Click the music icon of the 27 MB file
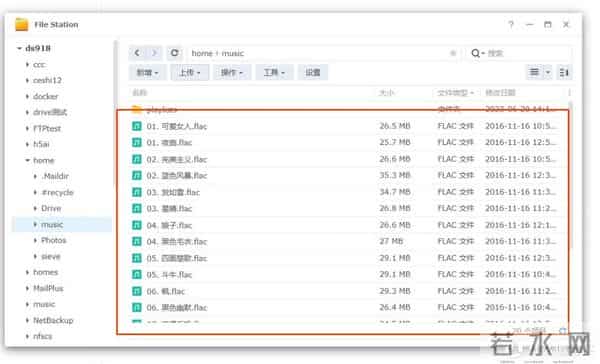 [x=137, y=241]
